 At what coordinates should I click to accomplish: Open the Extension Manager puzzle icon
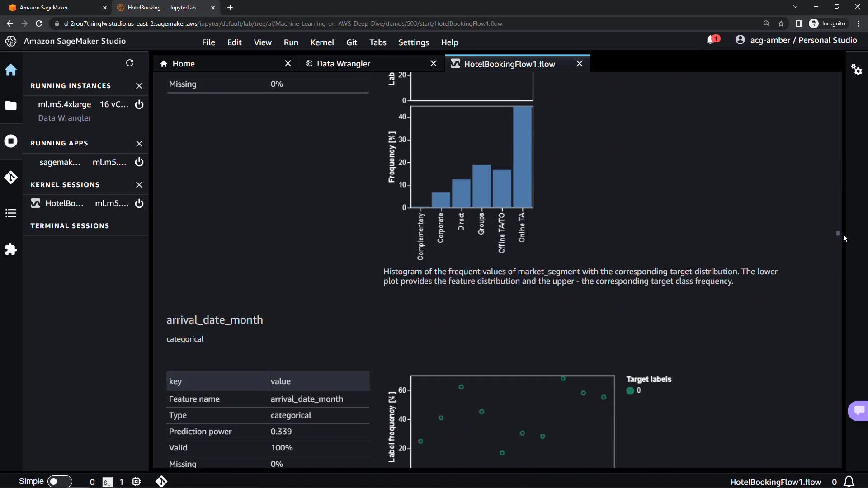[11, 249]
